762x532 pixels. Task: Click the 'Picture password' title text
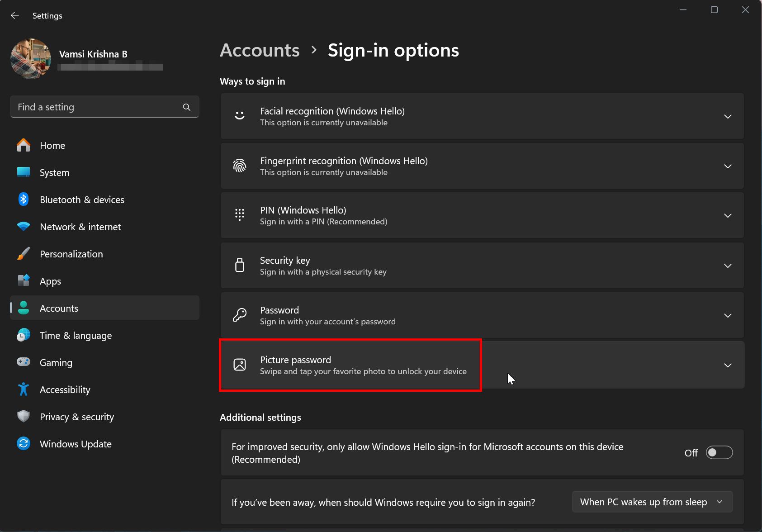pos(295,360)
